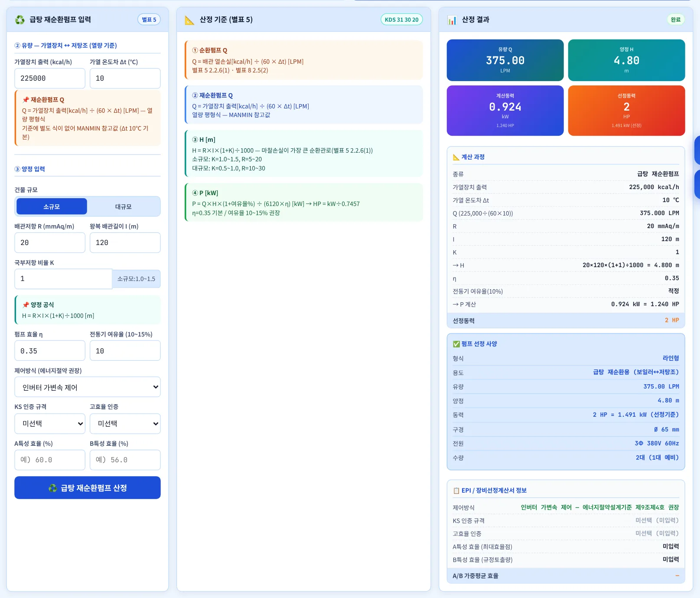This screenshot has height=598, width=700.
Task: Open the 고효율 인증 dropdown
Action: pyautogui.click(x=125, y=424)
